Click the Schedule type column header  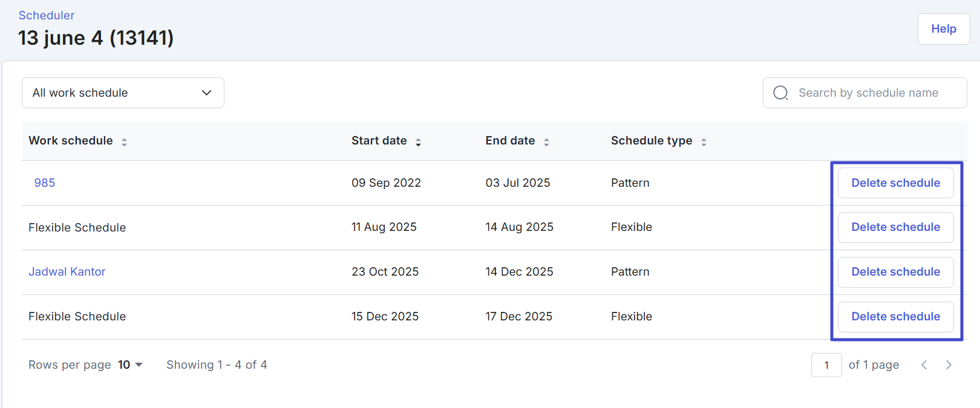point(652,141)
